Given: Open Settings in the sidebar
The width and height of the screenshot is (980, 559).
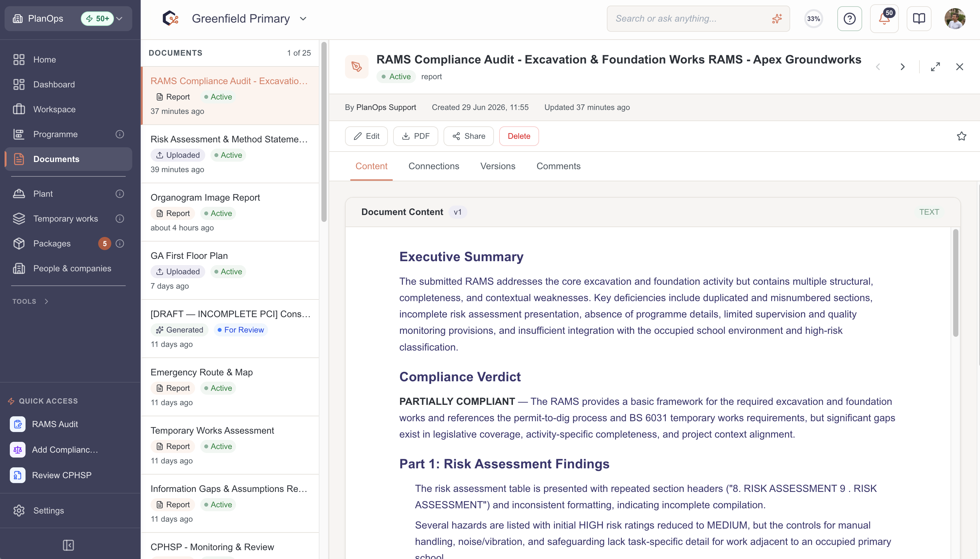Looking at the screenshot, I should point(68,511).
